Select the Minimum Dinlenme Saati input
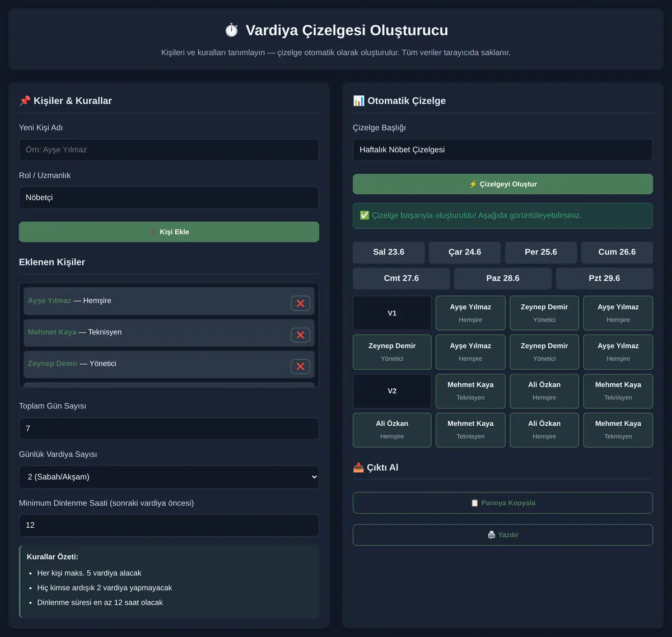The width and height of the screenshot is (672, 637). click(169, 526)
